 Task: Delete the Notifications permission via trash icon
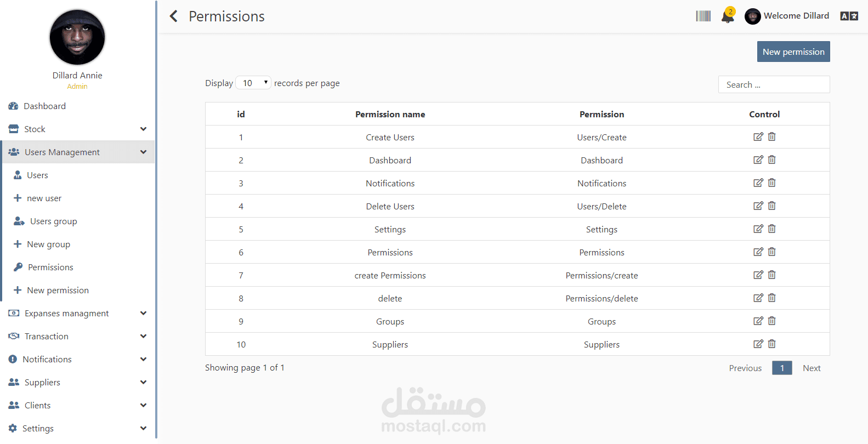tap(771, 183)
